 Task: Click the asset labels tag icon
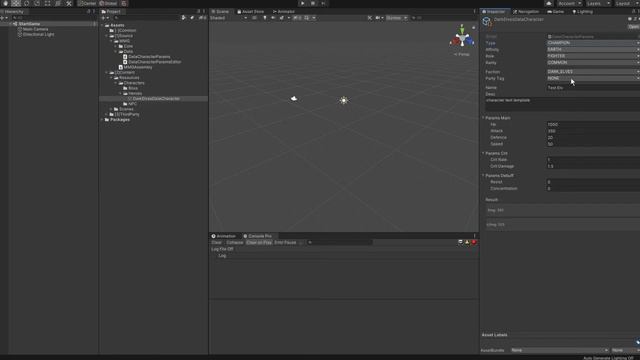(x=637, y=342)
